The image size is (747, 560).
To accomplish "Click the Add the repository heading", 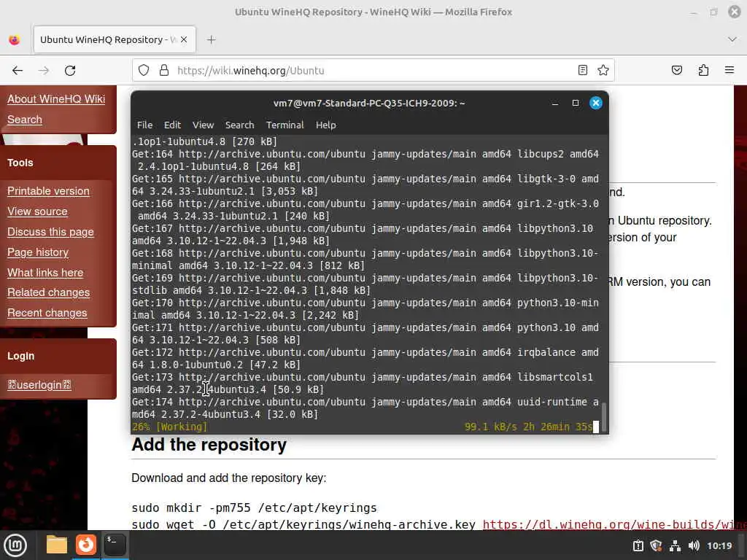I will tap(209, 445).
